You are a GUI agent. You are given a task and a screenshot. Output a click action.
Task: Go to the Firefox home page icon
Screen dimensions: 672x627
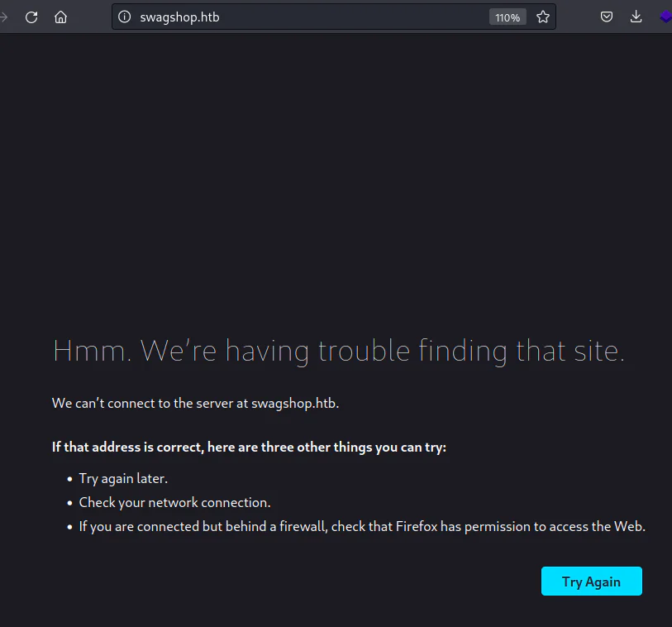point(61,17)
